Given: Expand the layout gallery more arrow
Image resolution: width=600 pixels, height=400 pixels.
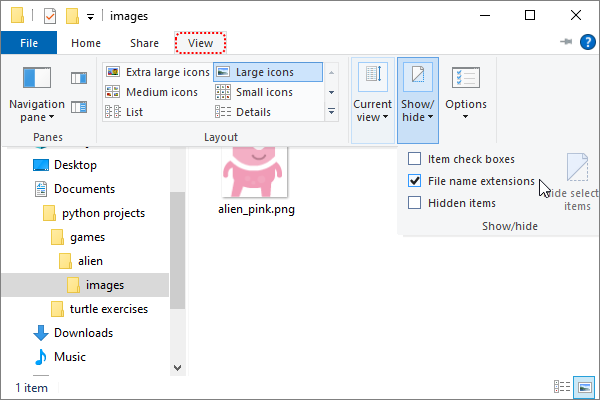Looking at the screenshot, I should click(x=331, y=112).
